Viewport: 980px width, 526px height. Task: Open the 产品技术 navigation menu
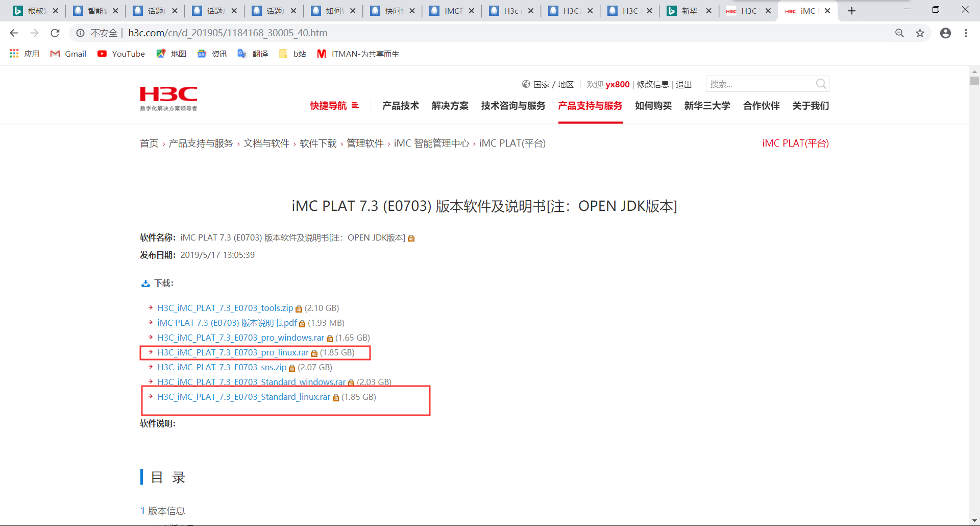click(401, 106)
